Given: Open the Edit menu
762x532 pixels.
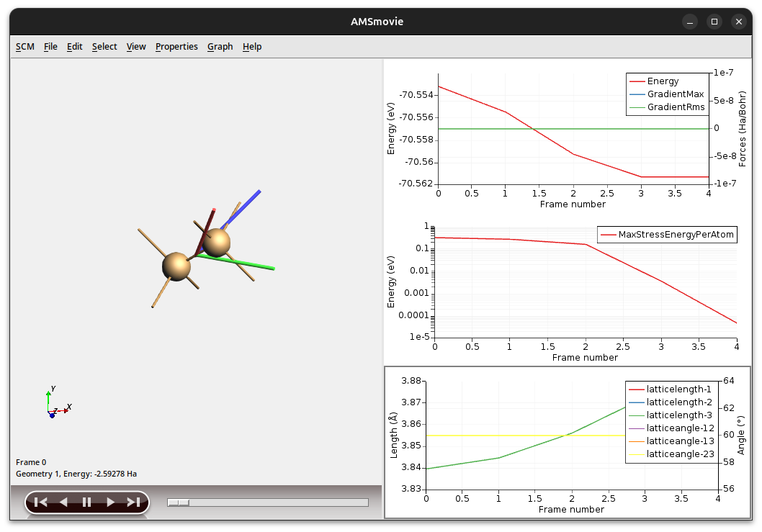Looking at the screenshot, I should [x=74, y=46].
